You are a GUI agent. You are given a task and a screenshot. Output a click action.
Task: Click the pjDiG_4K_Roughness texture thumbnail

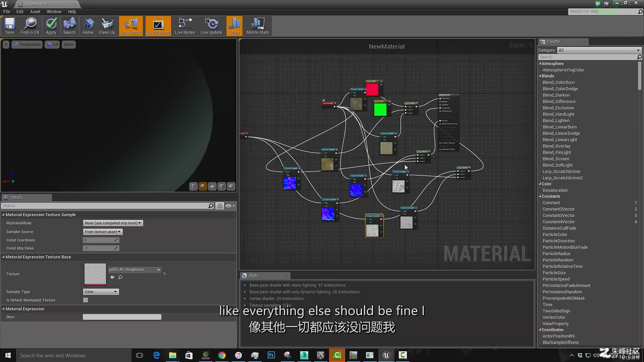tap(95, 274)
